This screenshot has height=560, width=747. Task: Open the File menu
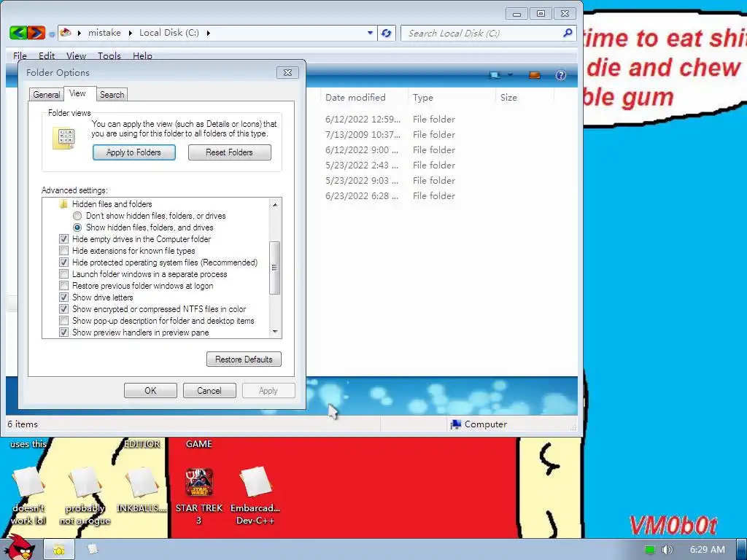pos(20,55)
